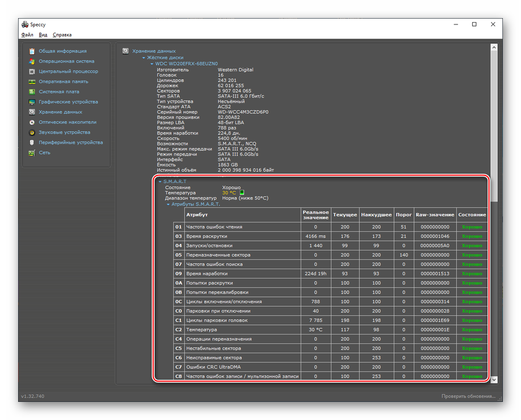Open the Оптические накопители disc icon
Screen dimensions: 521x420
pos(32,122)
